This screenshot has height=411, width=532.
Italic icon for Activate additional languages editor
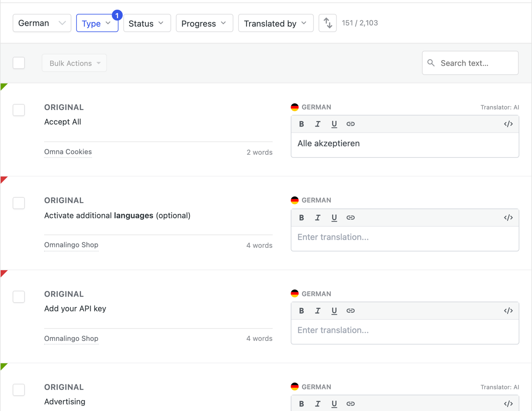click(x=318, y=218)
